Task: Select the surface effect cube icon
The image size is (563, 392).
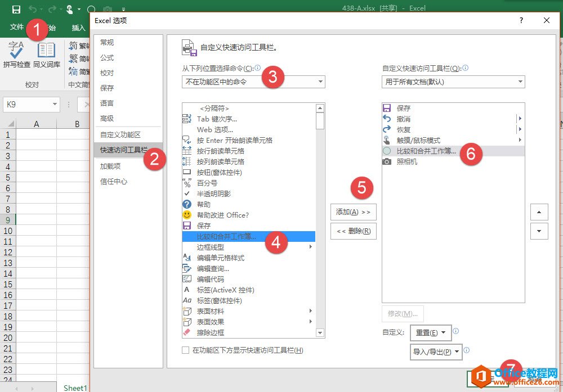Action: (187, 322)
